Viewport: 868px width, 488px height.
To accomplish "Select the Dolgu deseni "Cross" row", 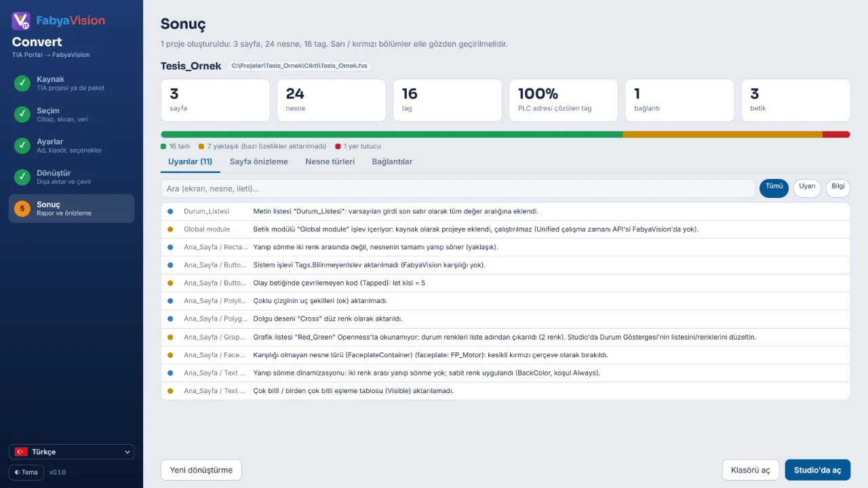I will click(505, 319).
